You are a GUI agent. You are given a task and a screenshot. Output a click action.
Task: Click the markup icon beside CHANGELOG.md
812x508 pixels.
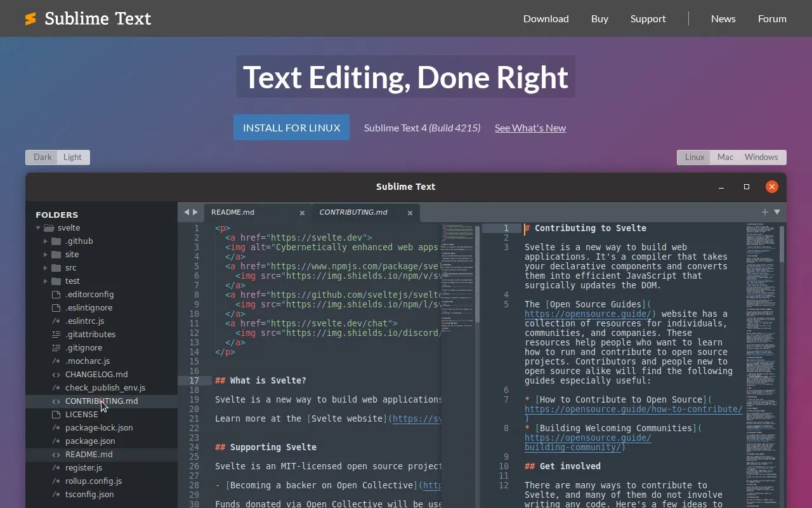(56, 375)
